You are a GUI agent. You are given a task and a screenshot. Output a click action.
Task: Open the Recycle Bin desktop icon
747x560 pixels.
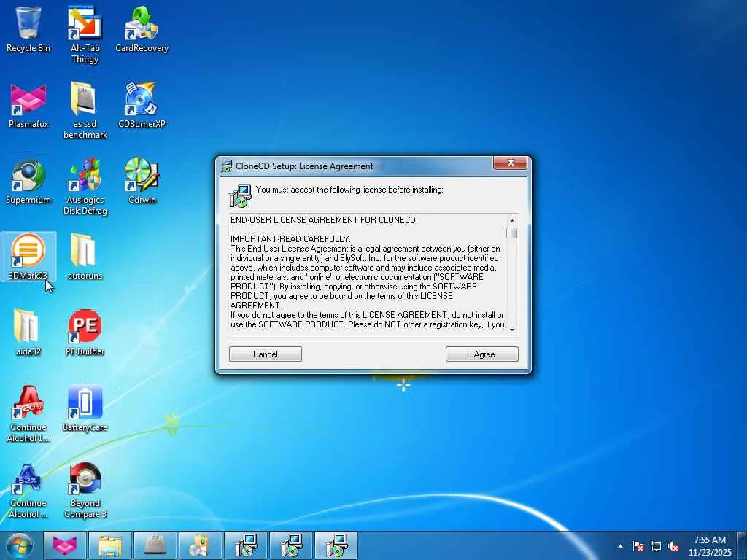tap(28, 29)
